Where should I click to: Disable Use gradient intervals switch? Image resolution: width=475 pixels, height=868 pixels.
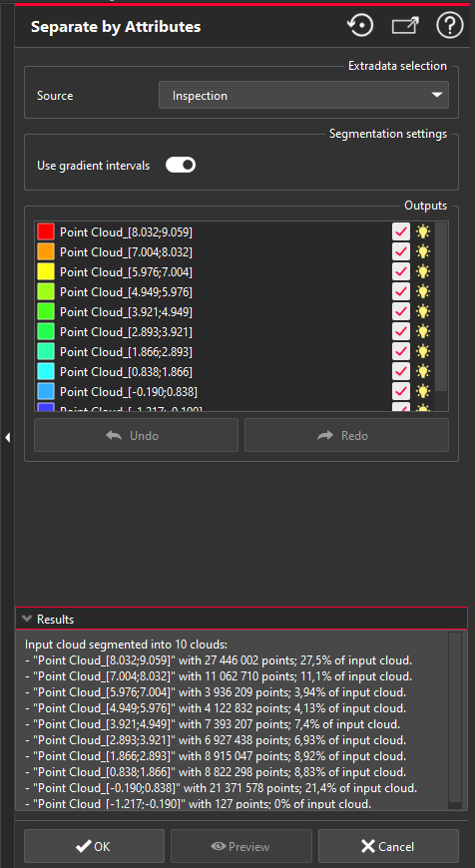point(181,165)
